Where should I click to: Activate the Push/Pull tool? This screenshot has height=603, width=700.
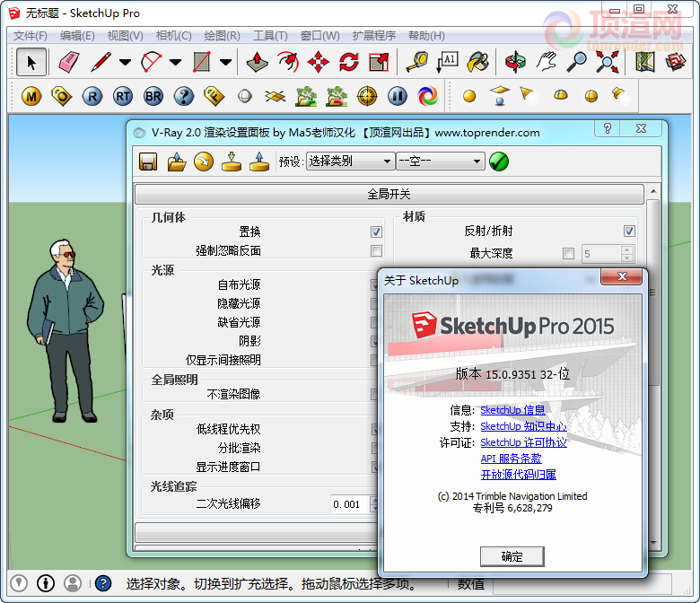pos(258,62)
